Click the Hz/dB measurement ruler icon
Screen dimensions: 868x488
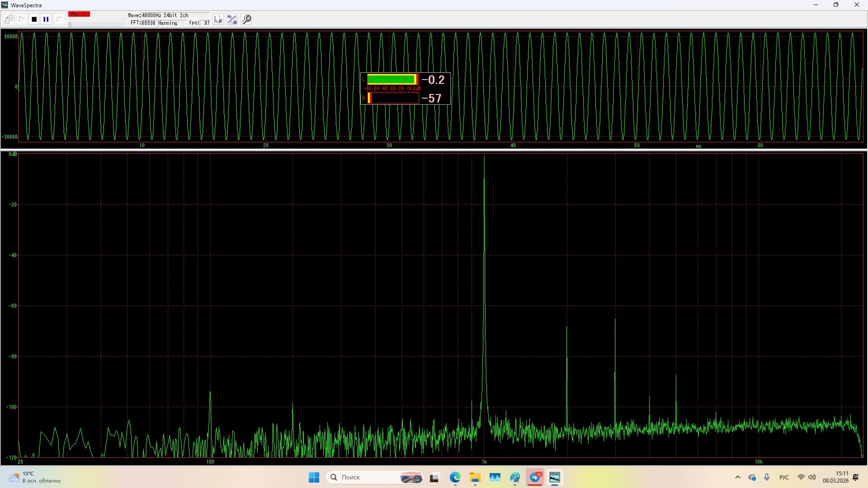[x=232, y=19]
